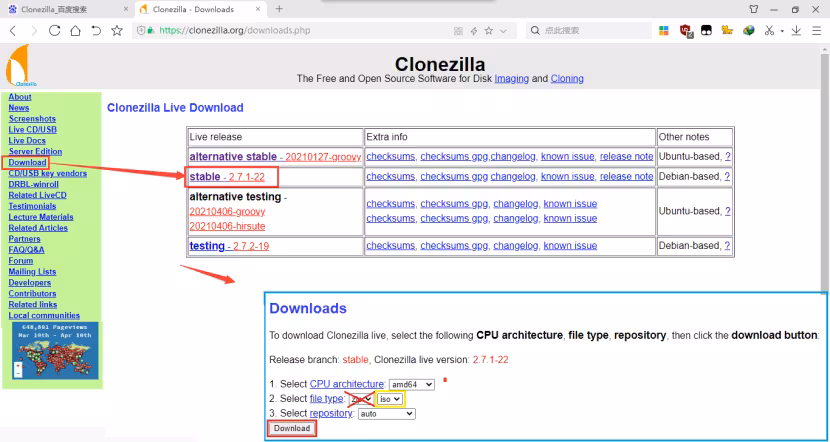
Task: Click the skin shirt icon in title bar
Action: pos(754,9)
